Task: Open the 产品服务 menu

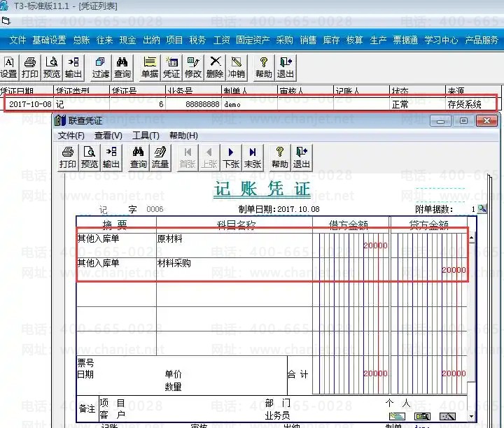Action: 482,40
